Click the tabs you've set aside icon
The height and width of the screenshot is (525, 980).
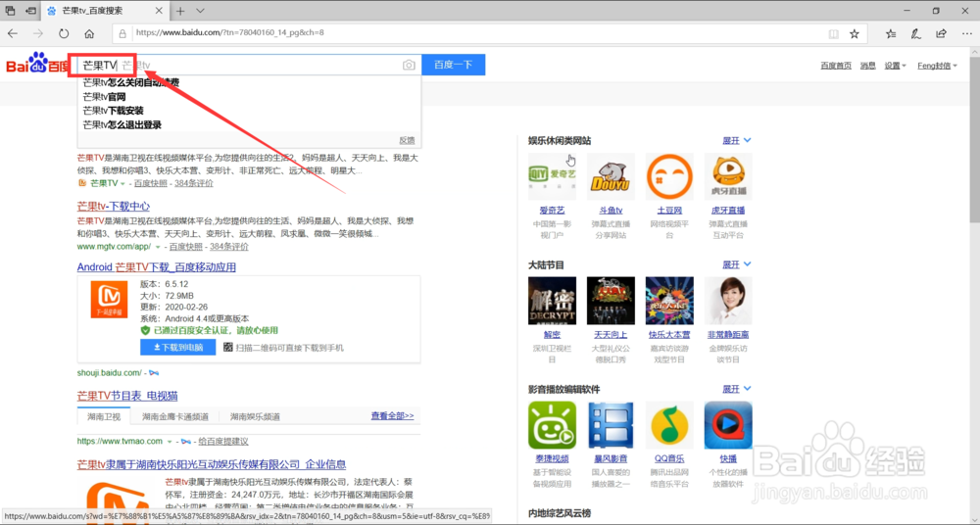pyautogui.click(x=11, y=11)
